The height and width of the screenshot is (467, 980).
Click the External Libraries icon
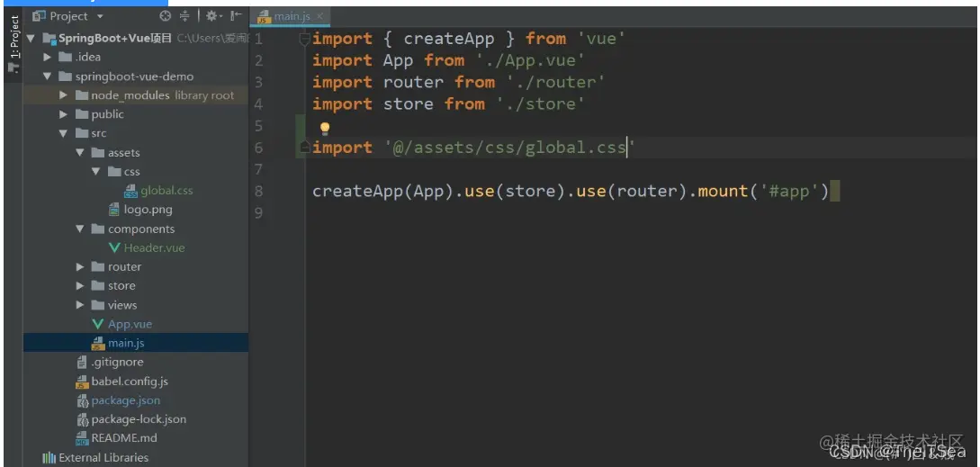(49, 458)
